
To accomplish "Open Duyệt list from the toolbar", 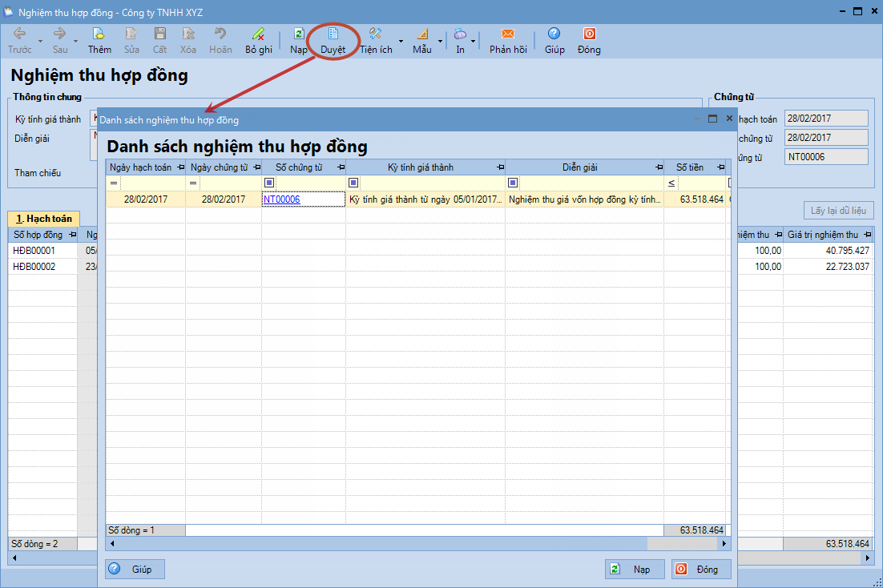I will [x=333, y=34].
